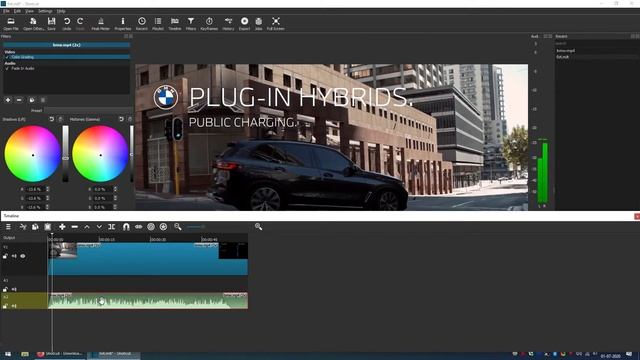This screenshot has width=640, height=360.
Task: Ripple delete with timeline minus icon
Action: coord(75,227)
